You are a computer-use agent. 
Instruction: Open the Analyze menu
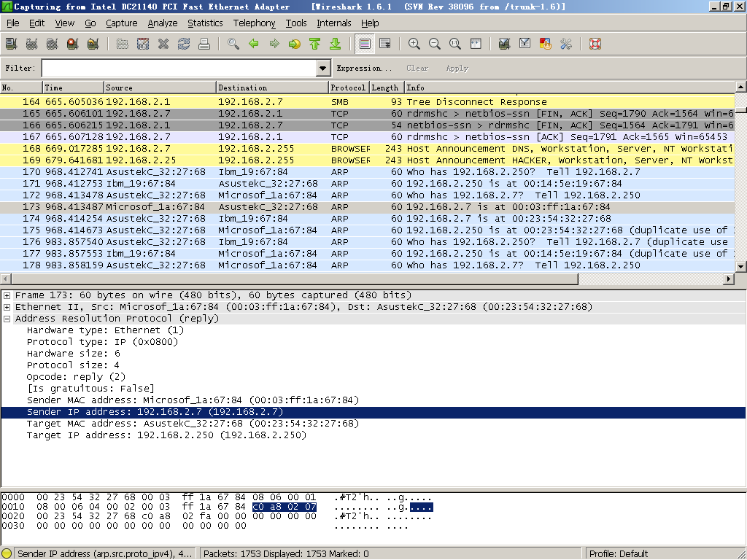point(163,23)
